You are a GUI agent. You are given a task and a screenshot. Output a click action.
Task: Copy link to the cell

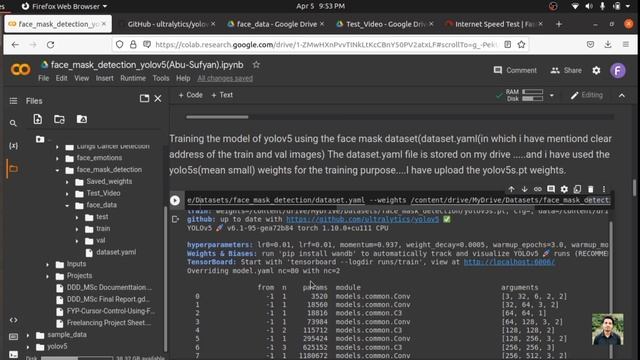[538, 189]
